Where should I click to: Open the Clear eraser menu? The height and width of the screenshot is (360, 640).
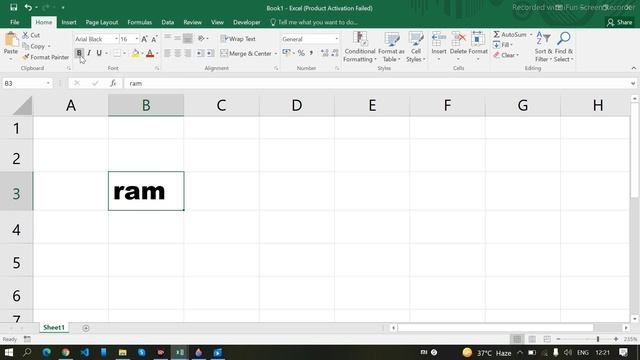506,55
